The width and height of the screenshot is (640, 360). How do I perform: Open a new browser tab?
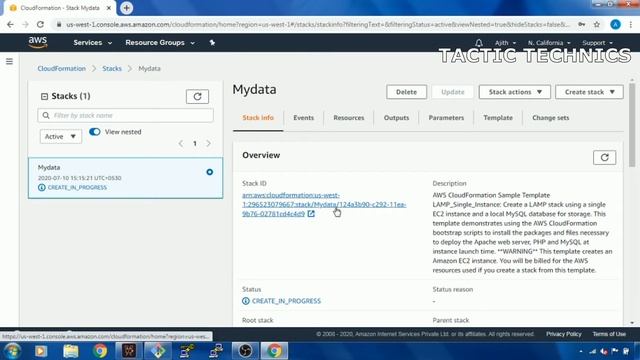point(127,8)
